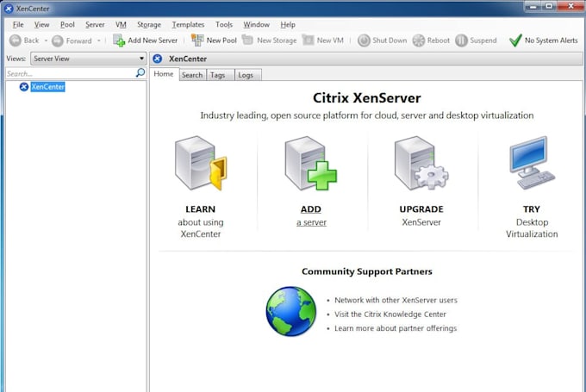The height and width of the screenshot is (392, 586).
Task: Close the XenCenter window
Action: [x=570, y=6]
